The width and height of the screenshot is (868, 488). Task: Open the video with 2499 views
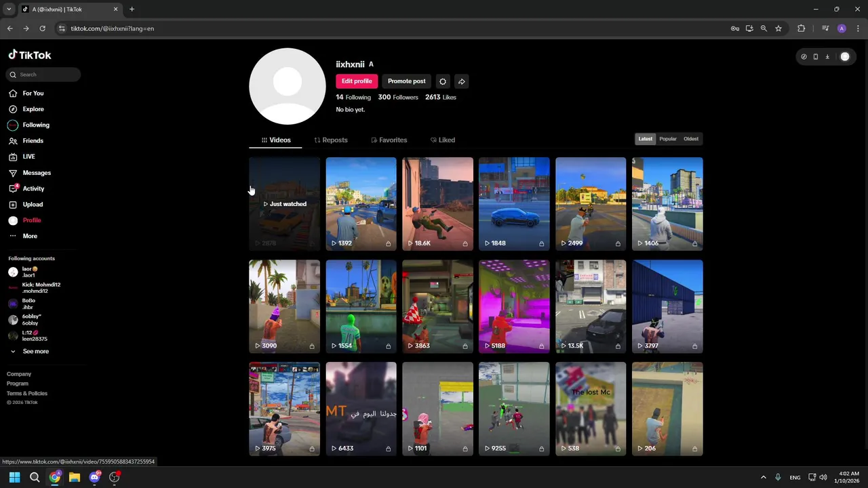point(591,204)
